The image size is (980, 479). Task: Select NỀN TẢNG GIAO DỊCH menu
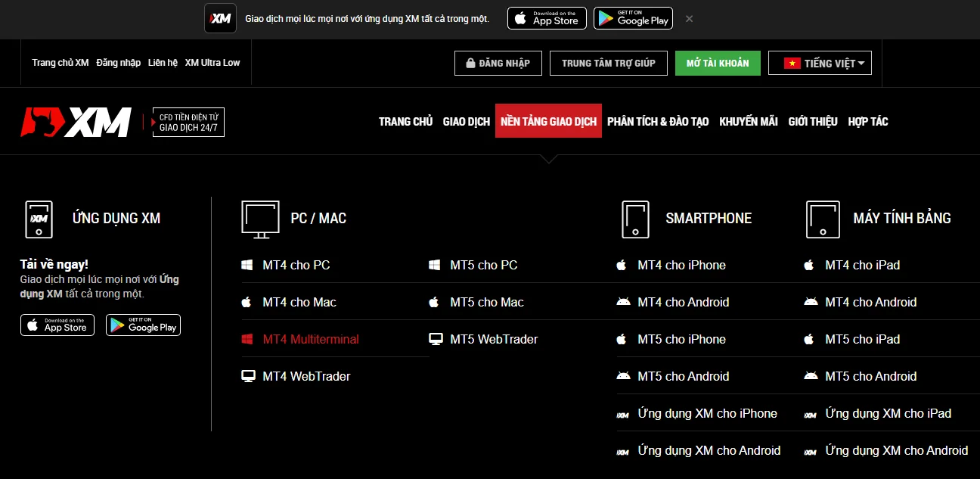[548, 121]
